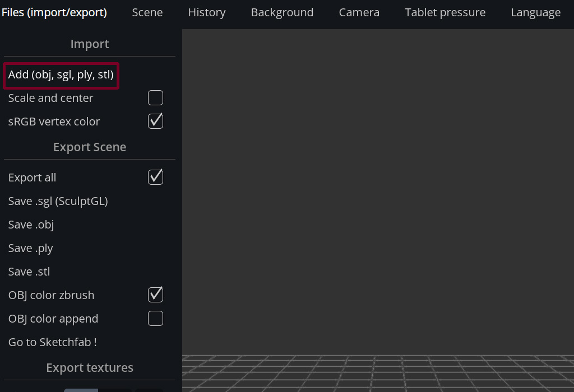The width and height of the screenshot is (574, 392).
Task: Choose Save .stl export option
Action: click(29, 272)
